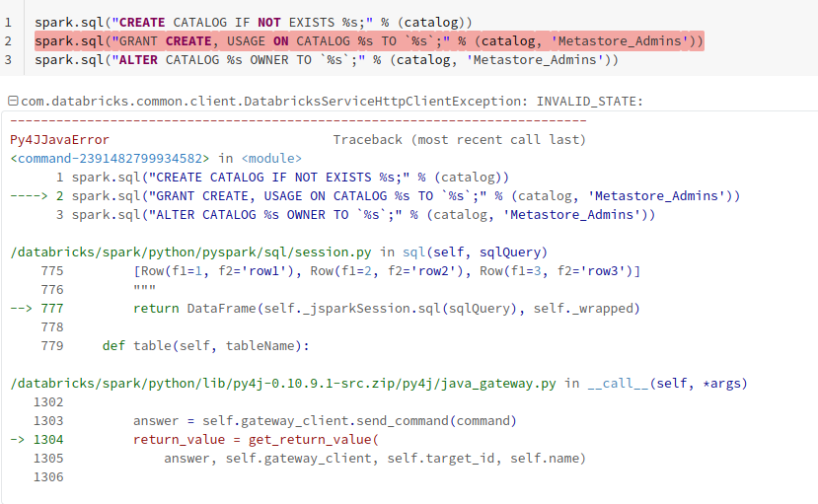Image resolution: width=818 pixels, height=504 pixels.
Task: Click line number 3 in the code gutter
Action: [8, 60]
